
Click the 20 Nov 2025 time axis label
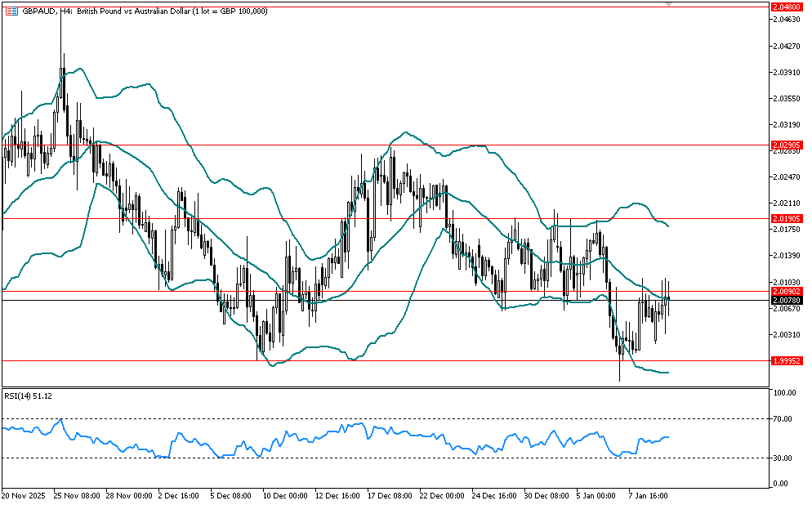click(24, 495)
